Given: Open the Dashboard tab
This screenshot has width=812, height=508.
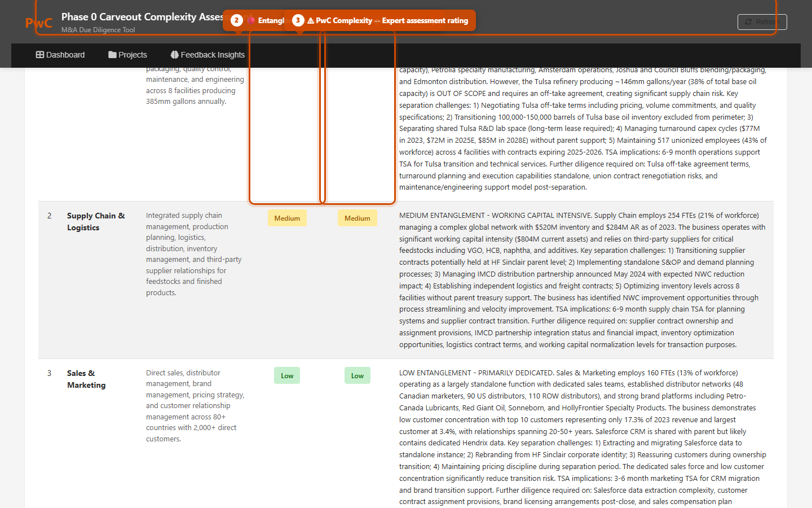Looking at the screenshot, I should point(60,55).
